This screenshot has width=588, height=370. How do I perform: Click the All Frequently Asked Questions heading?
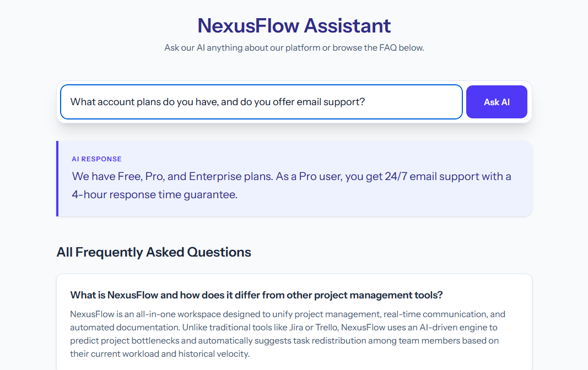tap(154, 252)
